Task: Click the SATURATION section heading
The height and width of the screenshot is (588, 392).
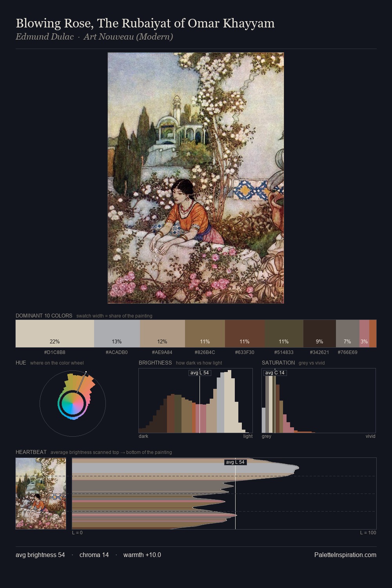Action: 278,363
